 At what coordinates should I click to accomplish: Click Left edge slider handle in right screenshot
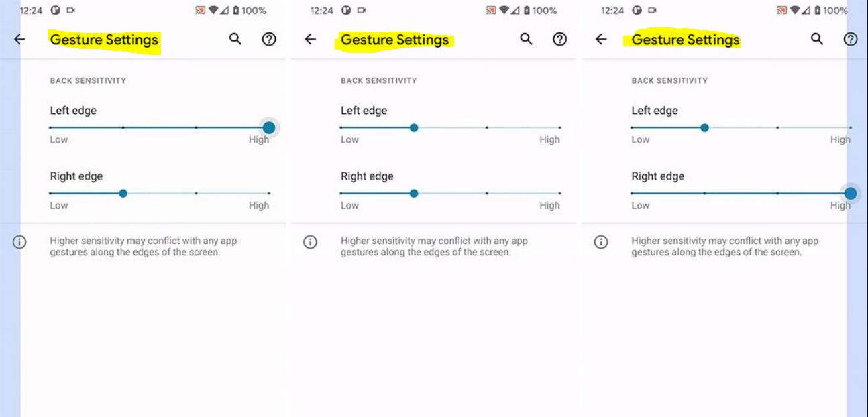point(704,127)
